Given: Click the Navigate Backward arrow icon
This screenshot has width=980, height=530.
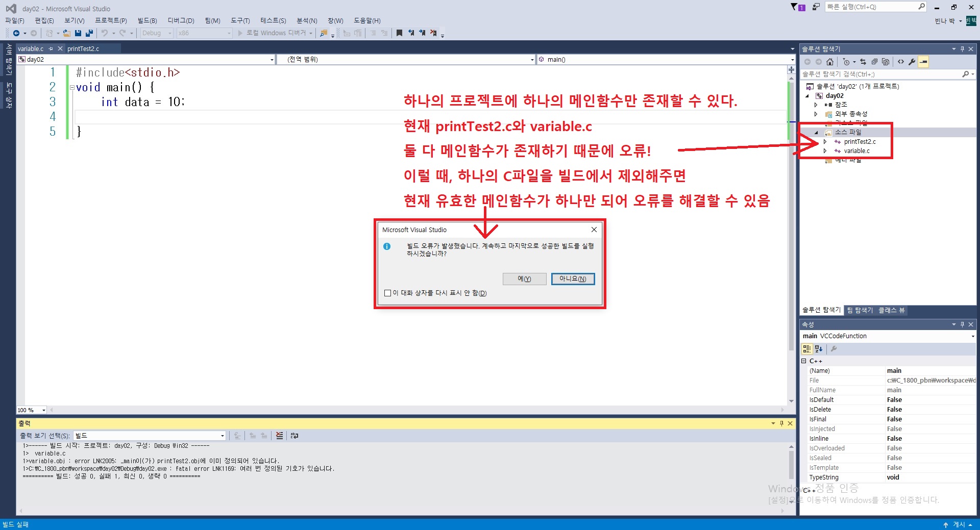Looking at the screenshot, I should click(x=16, y=33).
